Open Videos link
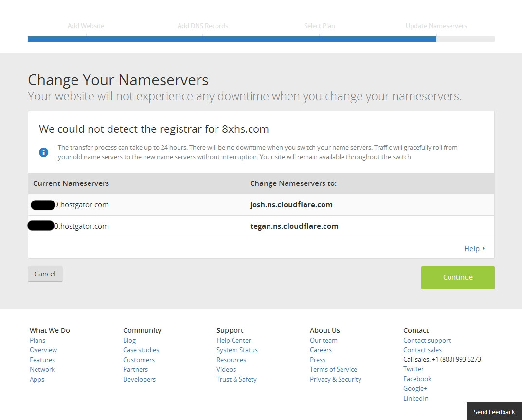This screenshot has width=522, height=420. 226,369
